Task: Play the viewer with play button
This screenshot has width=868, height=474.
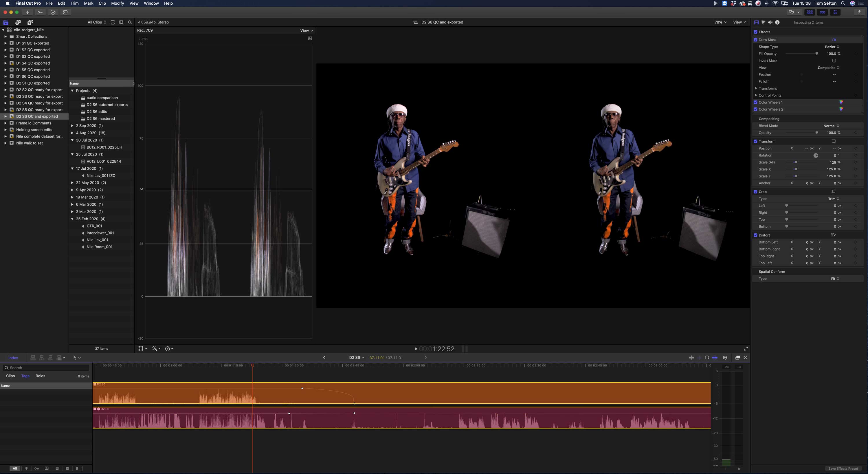Action: pos(416,349)
